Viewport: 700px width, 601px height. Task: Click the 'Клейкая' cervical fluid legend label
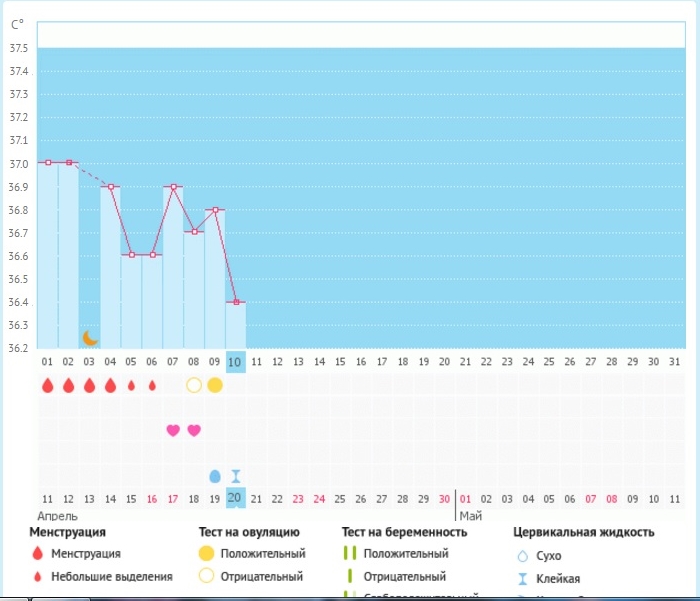557,578
